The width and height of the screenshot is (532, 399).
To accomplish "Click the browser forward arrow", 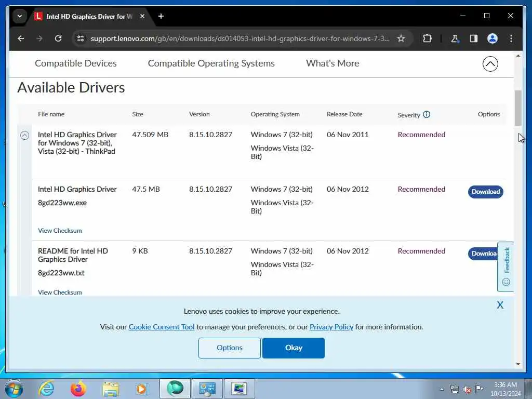I will 39,38.
